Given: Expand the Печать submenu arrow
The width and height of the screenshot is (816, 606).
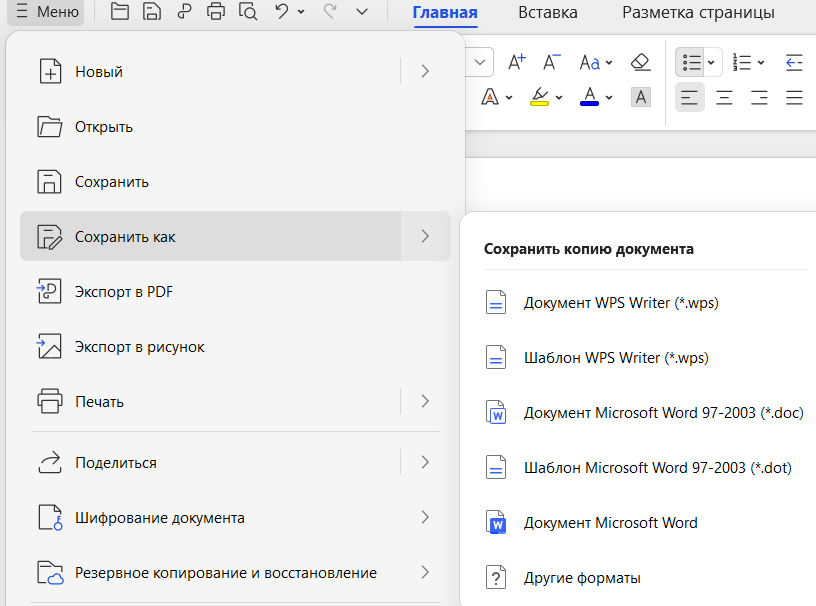Looking at the screenshot, I should 425,401.
